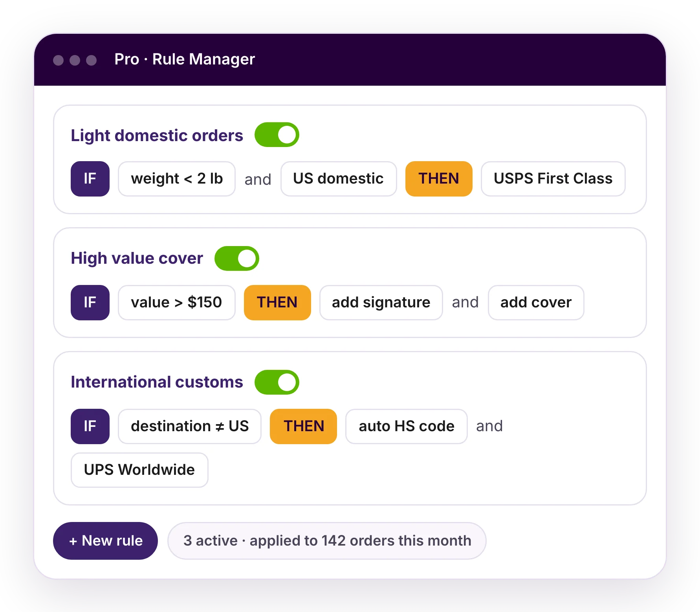Image resolution: width=700 pixels, height=612 pixels.
Task: Disable the High value cover switch
Action: click(237, 258)
